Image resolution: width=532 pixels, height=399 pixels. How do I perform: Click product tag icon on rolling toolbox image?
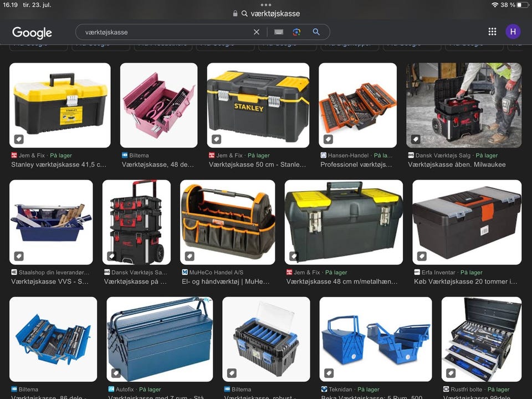tap(111, 256)
